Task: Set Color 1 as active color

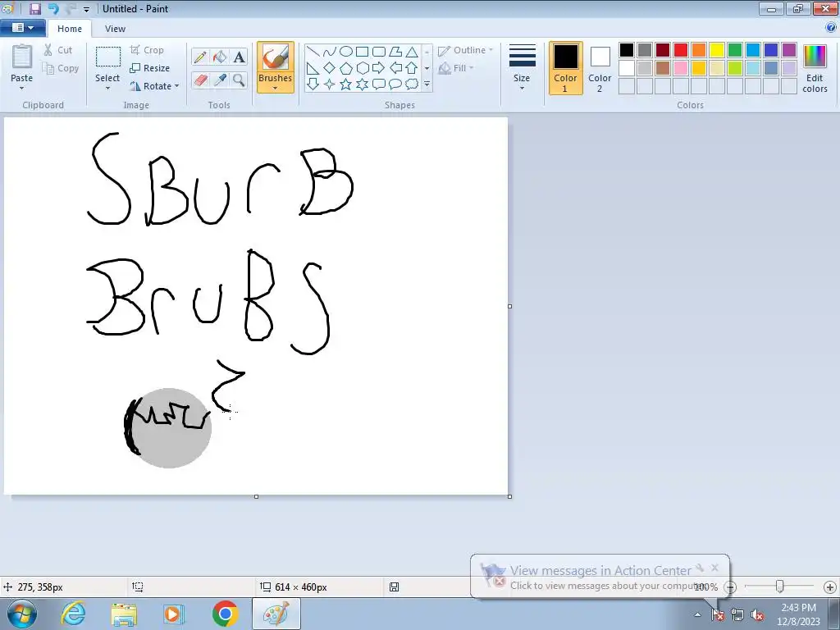Action: pyautogui.click(x=565, y=68)
